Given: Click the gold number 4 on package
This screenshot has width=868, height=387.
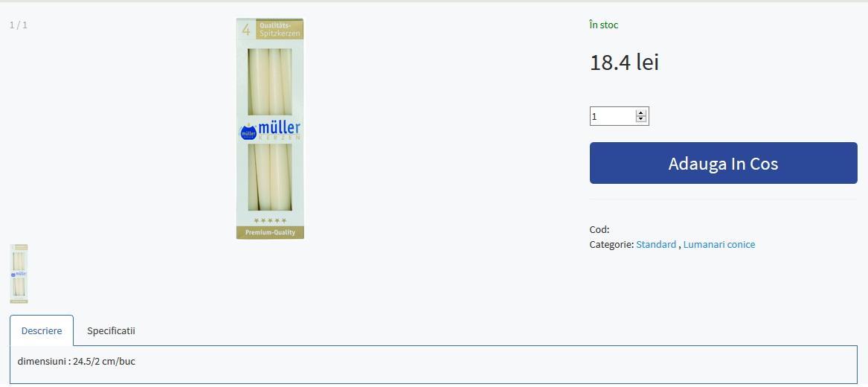Looking at the screenshot, I should (x=246, y=30).
